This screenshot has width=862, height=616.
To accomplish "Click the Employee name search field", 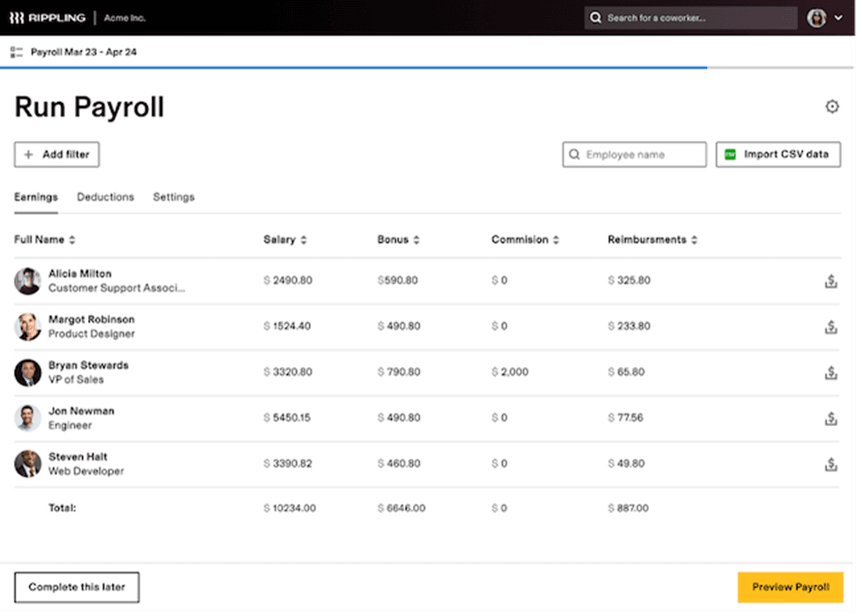I will (634, 154).
